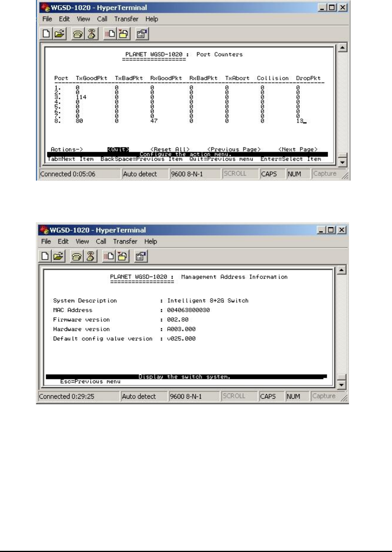Click 'Esc=Previous menu' hint text

point(90,382)
